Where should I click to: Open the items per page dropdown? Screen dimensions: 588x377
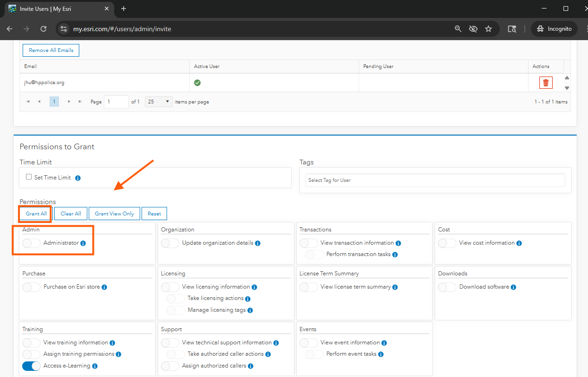(159, 102)
